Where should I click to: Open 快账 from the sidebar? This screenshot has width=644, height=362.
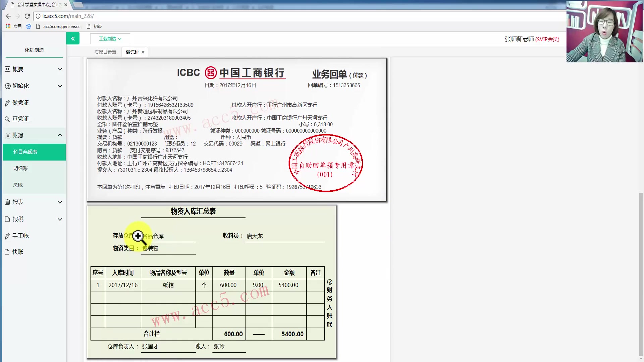(7, 252)
